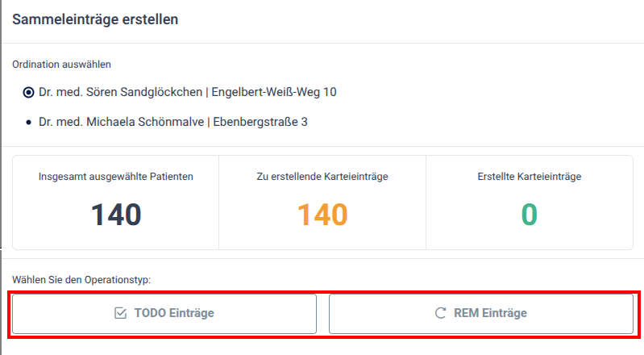
Task: Select the Dr. med. Sören Sandglöckchen radio button
Action: click(x=28, y=93)
